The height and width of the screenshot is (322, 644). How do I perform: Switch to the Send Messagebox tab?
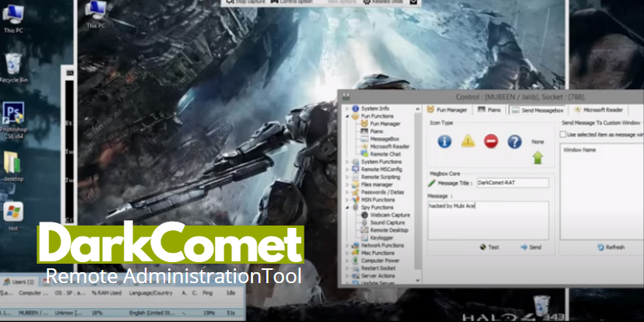point(537,110)
